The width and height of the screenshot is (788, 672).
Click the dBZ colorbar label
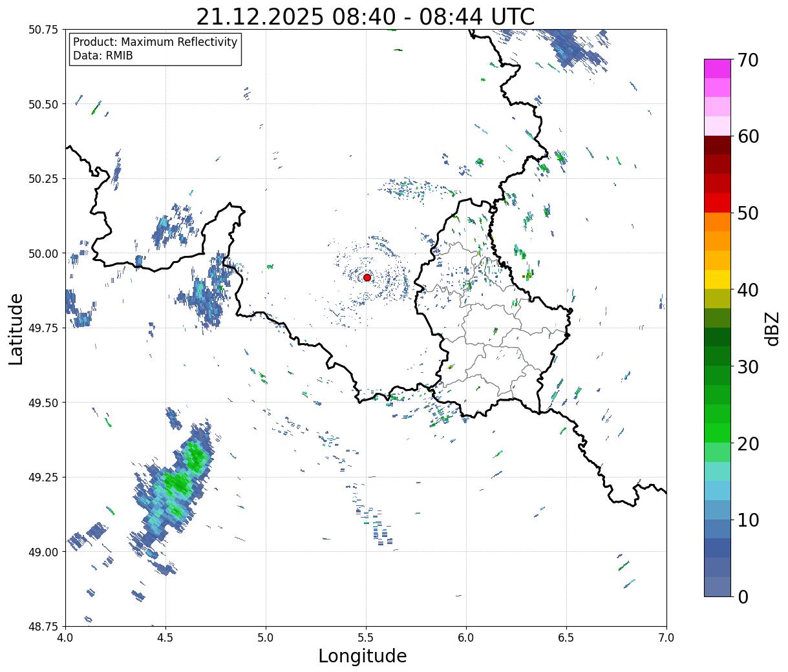click(771, 328)
